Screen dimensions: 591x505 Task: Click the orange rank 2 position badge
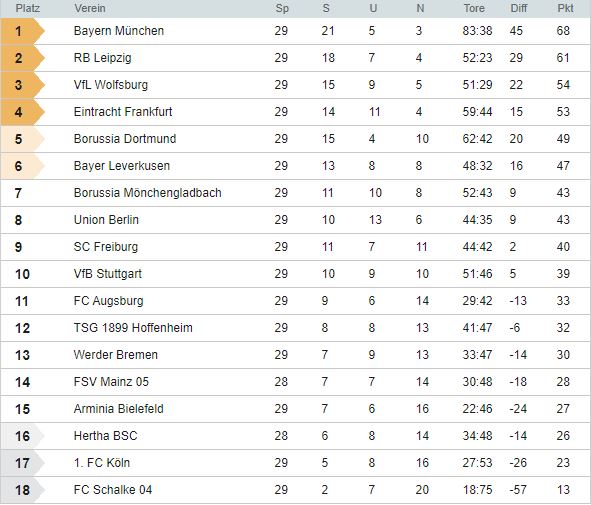coord(23,58)
